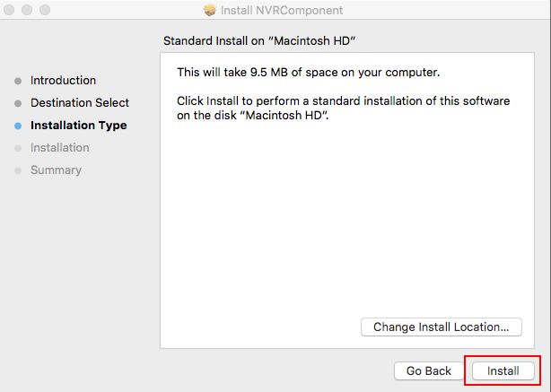The height and width of the screenshot is (392, 551).
Task: Click the zoom window button
Action: pos(45,10)
